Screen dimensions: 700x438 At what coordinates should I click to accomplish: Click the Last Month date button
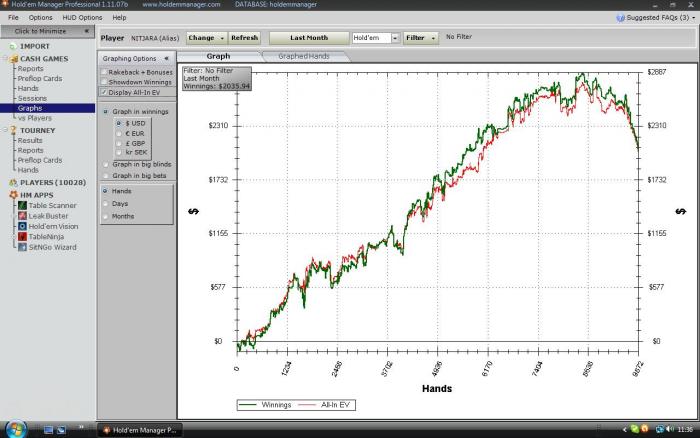(309, 38)
